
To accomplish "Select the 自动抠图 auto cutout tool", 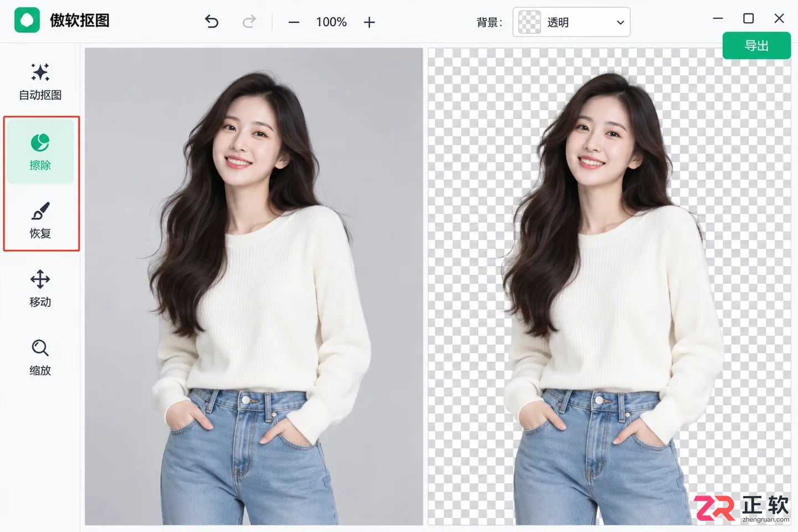I will coord(40,81).
